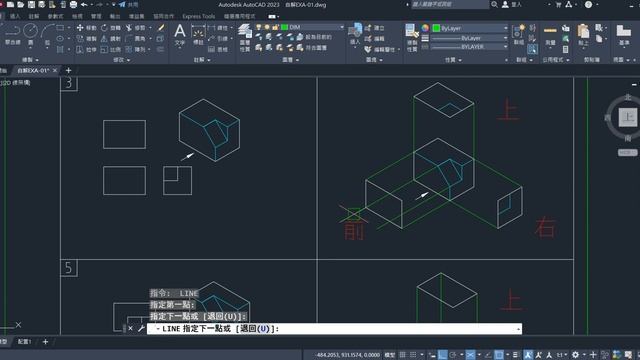This screenshot has width=640, height=360.
Task: Select the Ellipse draw tool
Action: (60, 38)
